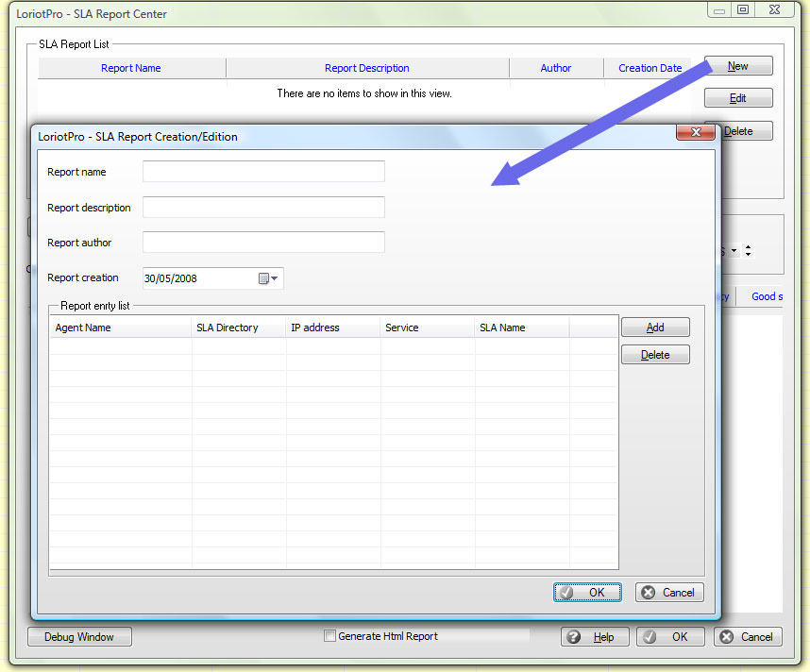Open the Debug Window

[79, 637]
